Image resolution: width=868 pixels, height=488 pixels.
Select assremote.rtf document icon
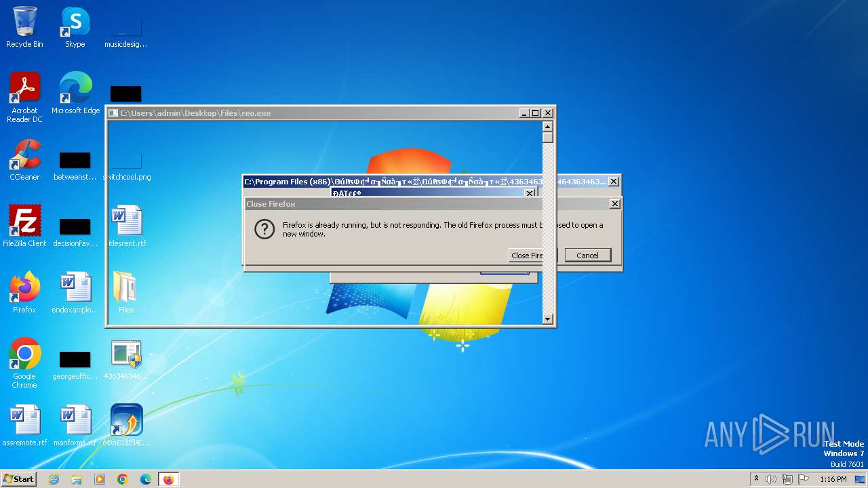[24, 425]
